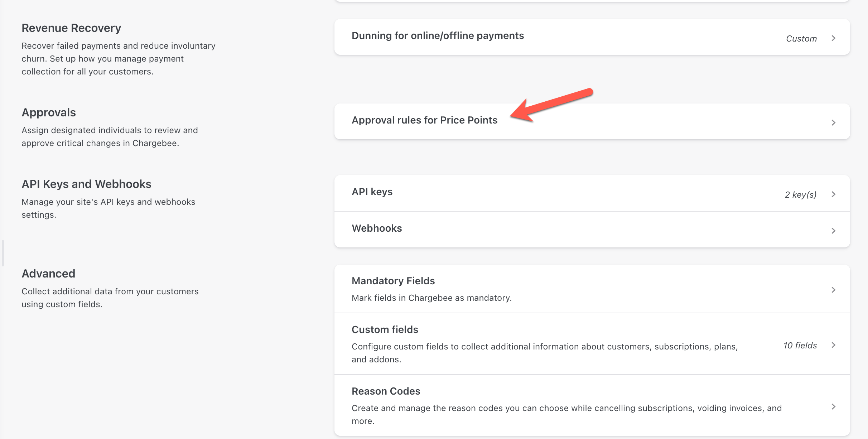Open the Custom fields settings
Viewport: 868px width, 439px height.
385,330
